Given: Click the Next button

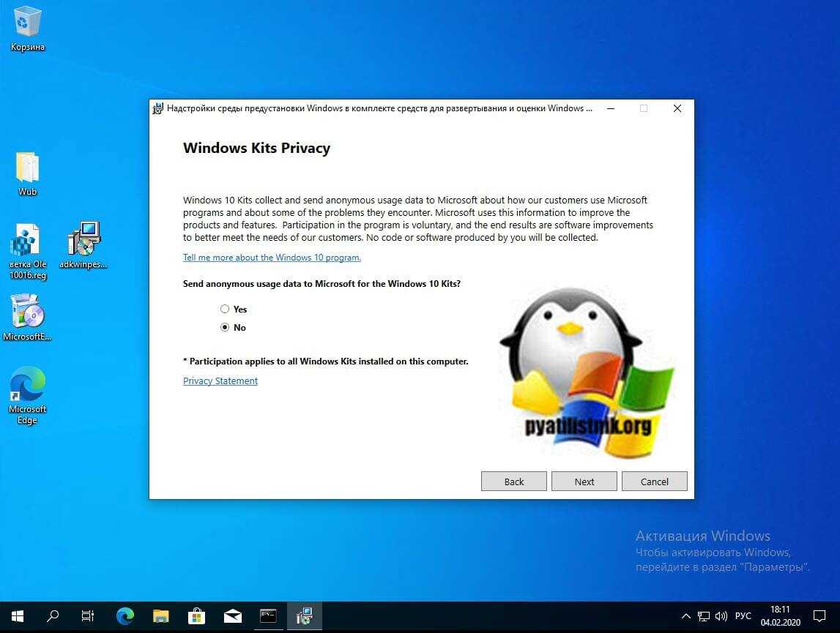Looking at the screenshot, I should coord(584,482).
